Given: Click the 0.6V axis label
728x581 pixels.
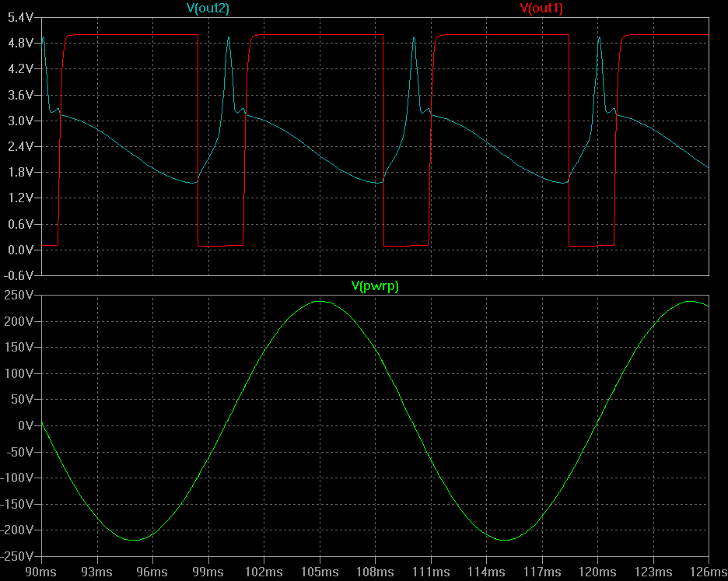Looking at the screenshot, I should [21, 224].
